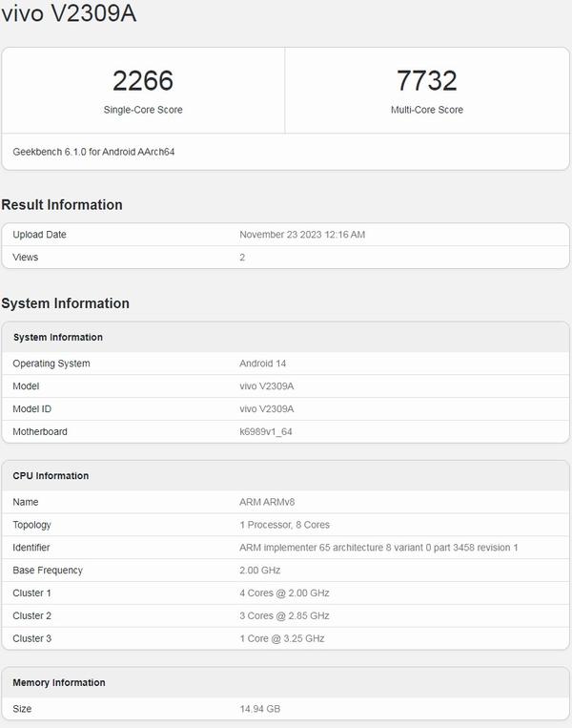Click the vivo V2309A page title
The width and height of the screenshot is (572, 728).
(x=69, y=13)
